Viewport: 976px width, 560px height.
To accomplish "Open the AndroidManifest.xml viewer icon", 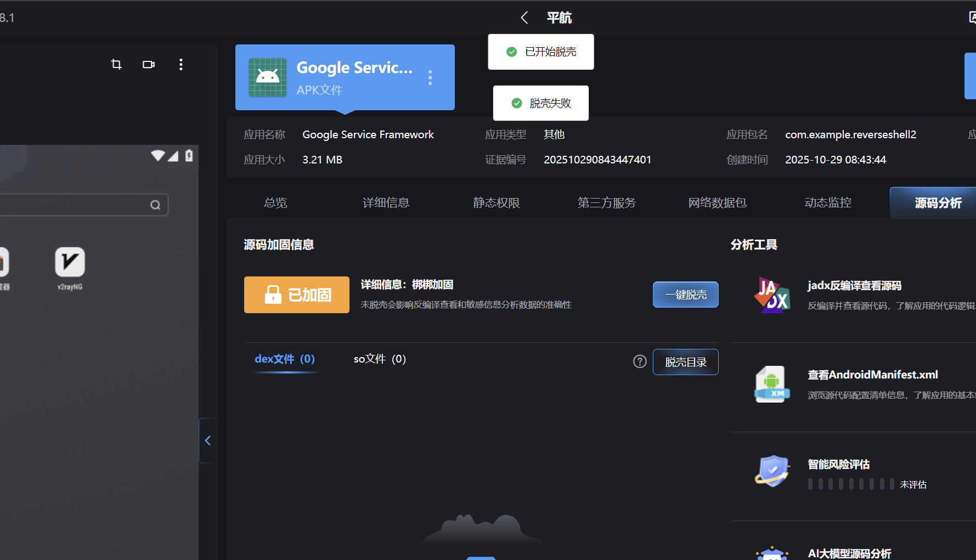I will pyautogui.click(x=772, y=384).
